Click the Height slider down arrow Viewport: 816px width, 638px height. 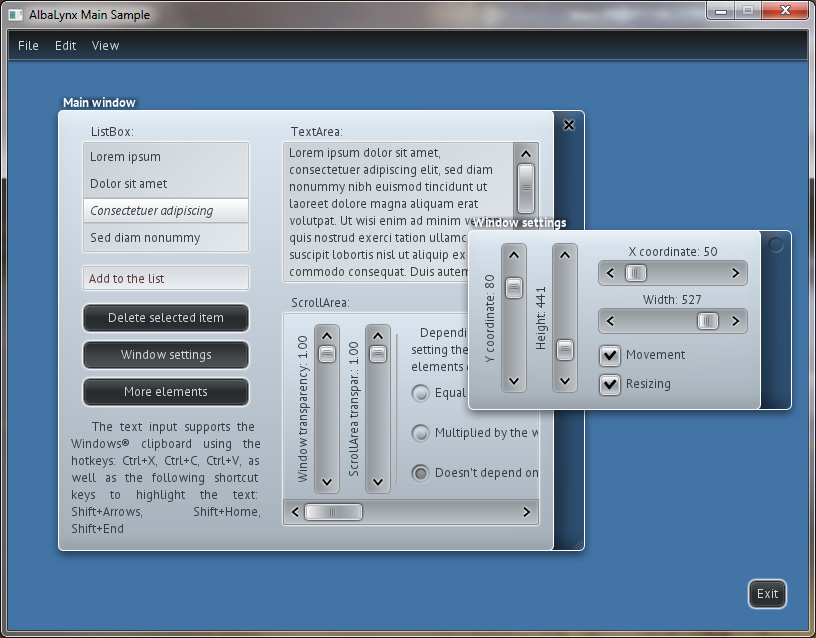[565, 380]
